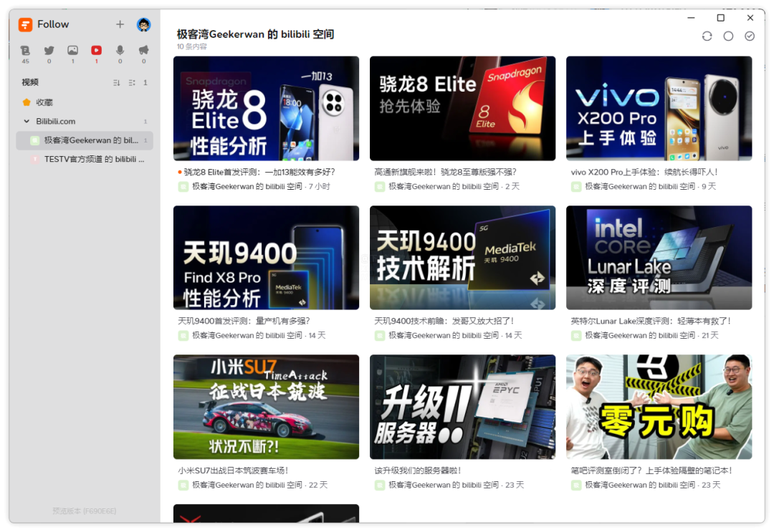Click the 视频 section header
Viewport: 774px width, 532px height.
coord(30,82)
